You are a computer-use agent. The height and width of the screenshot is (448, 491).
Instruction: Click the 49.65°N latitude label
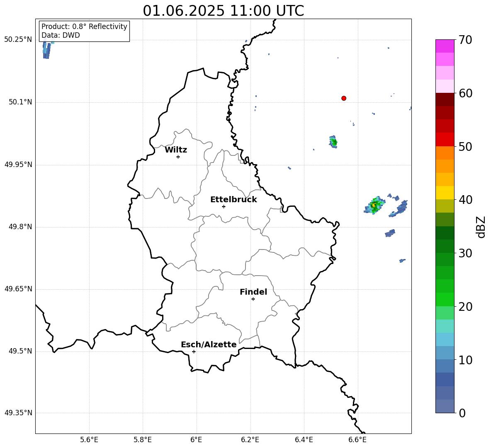(18, 289)
